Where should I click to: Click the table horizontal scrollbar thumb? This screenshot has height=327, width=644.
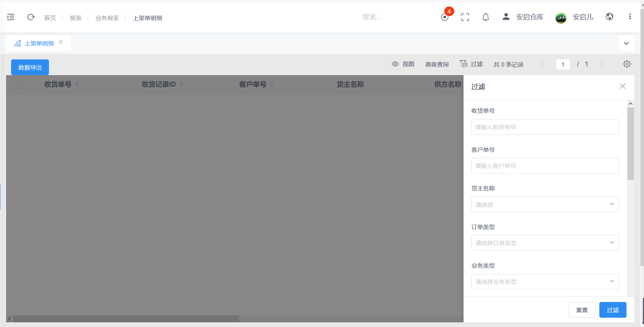coord(126,318)
